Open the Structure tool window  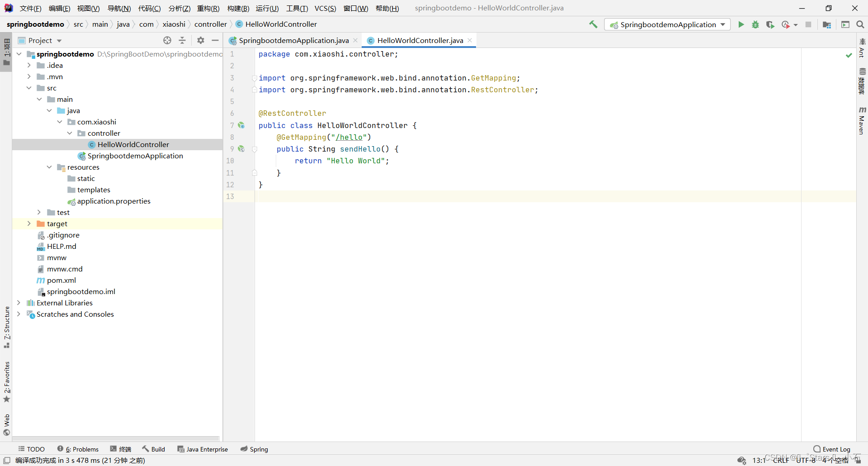7,327
